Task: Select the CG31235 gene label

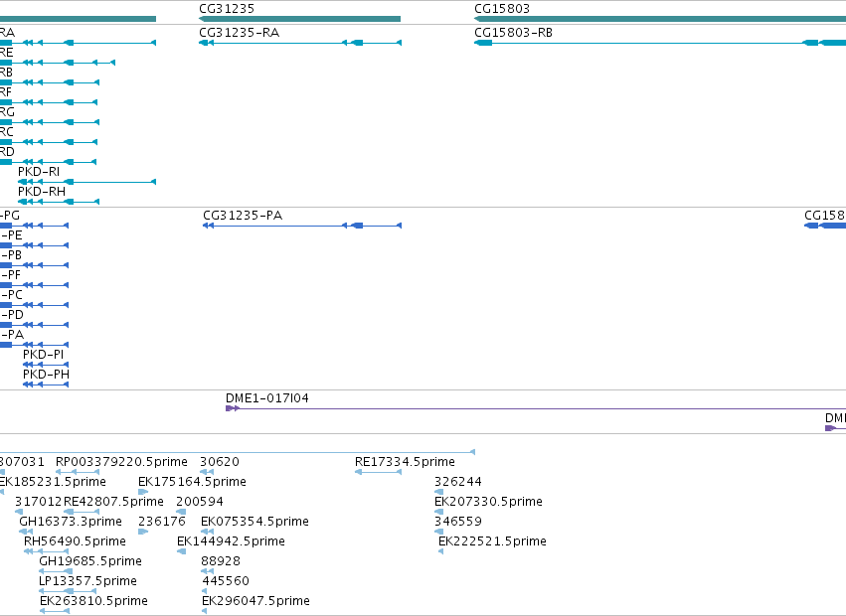Action: pos(227,9)
